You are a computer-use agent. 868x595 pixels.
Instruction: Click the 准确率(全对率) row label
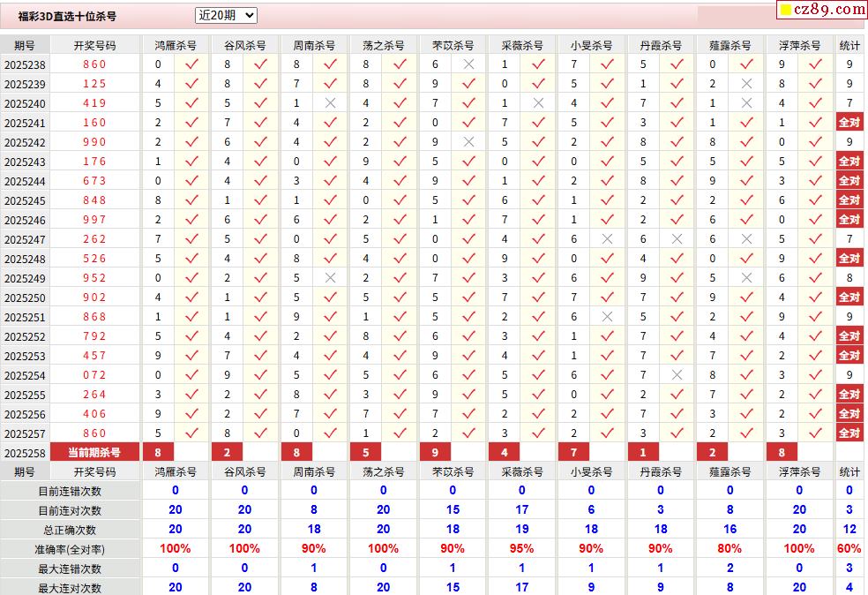coord(70,549)
